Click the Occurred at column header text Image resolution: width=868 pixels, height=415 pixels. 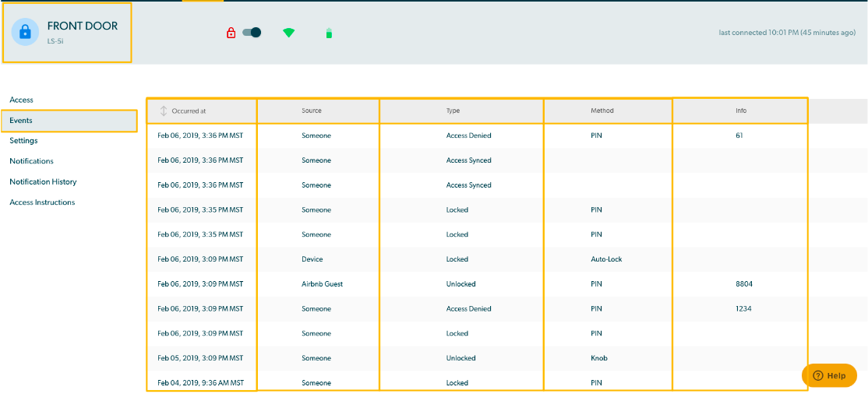coord(189,111)
